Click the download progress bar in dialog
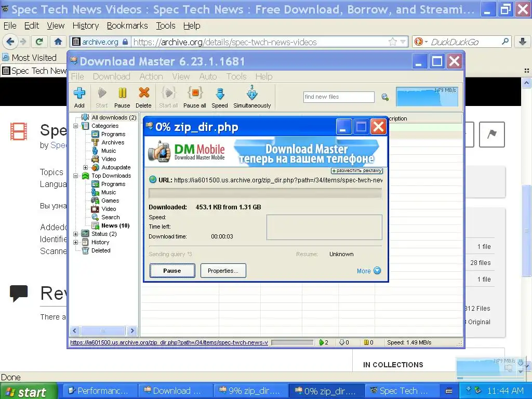This screenshot has height=399, width=532. pos(265,193)
